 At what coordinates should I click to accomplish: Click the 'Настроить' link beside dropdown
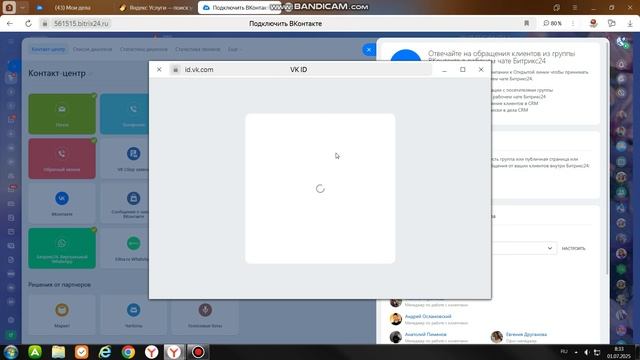pos(573,249)
